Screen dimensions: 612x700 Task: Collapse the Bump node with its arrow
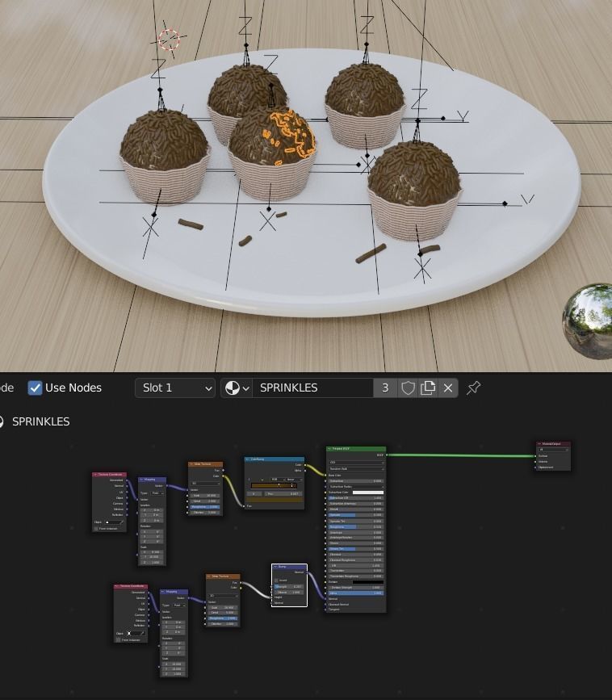click(275, 567)
